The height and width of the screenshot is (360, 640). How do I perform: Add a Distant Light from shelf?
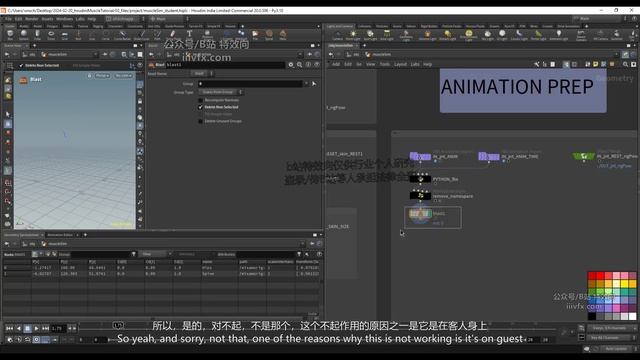click(447, 35)
